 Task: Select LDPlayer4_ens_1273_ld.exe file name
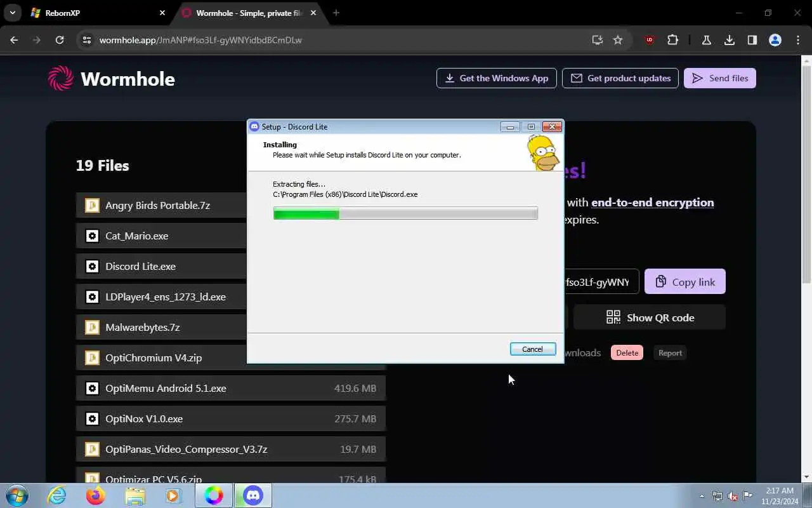pyautogui.click(x=166, y=297)
